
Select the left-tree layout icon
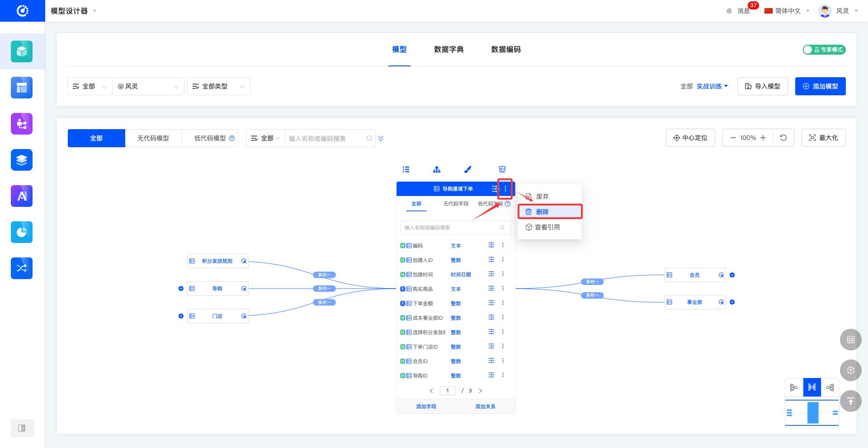tap(794, 387)
